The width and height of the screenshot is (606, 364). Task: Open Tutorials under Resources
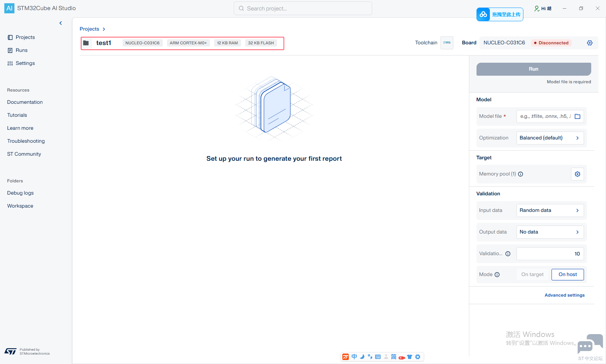coord(17,115)
